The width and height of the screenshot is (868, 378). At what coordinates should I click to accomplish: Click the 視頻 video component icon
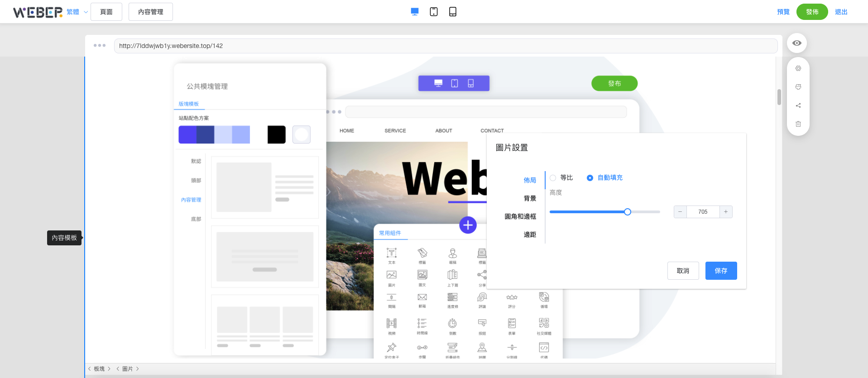(392, 323)
